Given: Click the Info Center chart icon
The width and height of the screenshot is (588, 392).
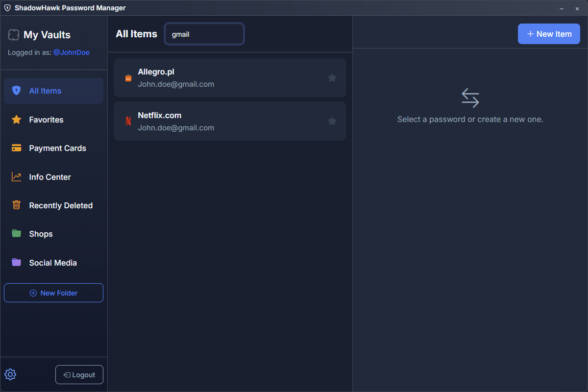Looking at the screenshot, I should coord(16,177).
